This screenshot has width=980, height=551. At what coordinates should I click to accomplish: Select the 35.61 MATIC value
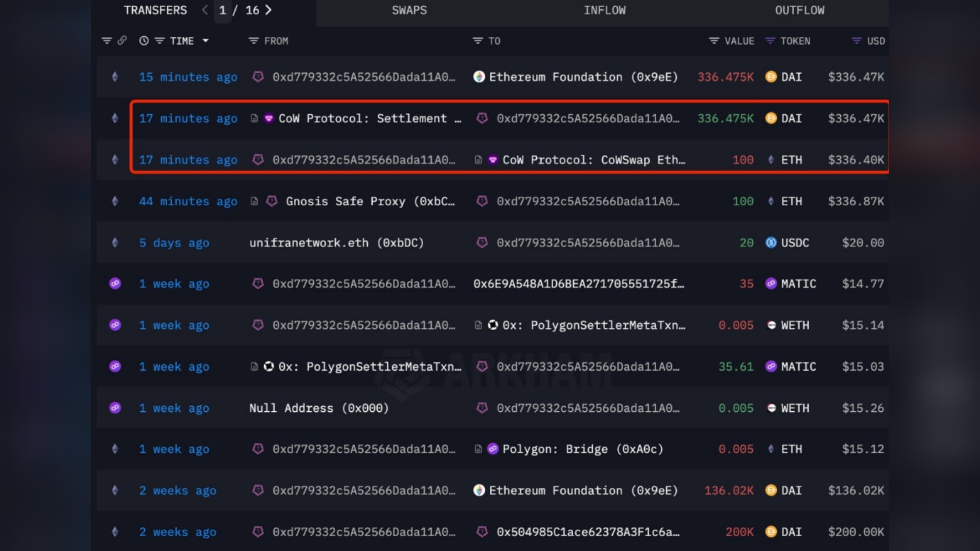click(736, 367)
